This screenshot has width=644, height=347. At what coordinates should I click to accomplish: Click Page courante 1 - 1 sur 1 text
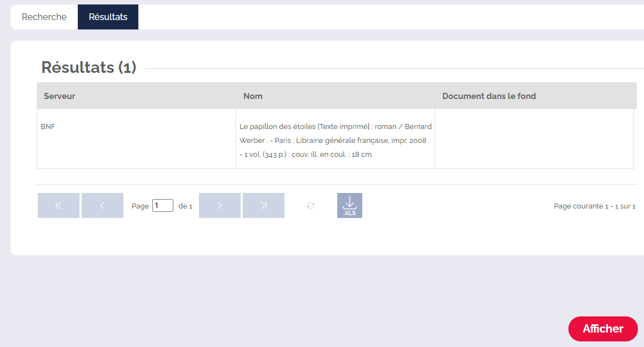pyautogui.click(x=595, y=206)
